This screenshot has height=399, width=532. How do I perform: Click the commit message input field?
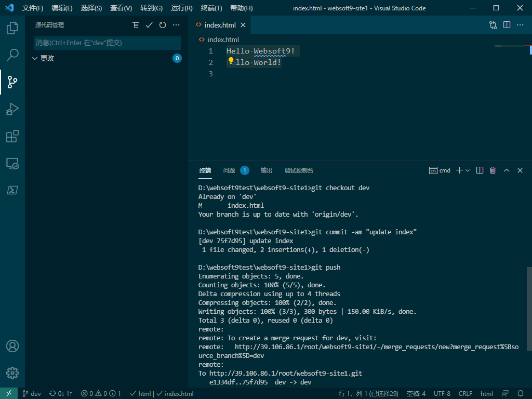[107, 43]
